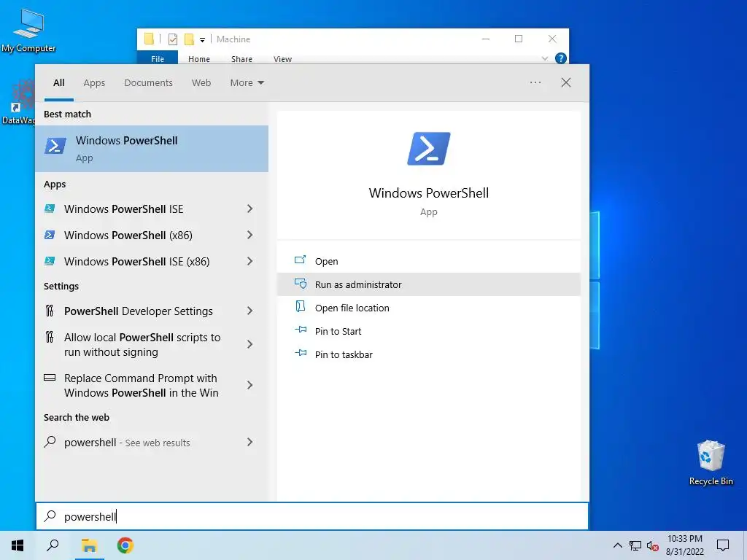
Task: Expand the Explorer ribbon chevron
Action: coord(544,58)
